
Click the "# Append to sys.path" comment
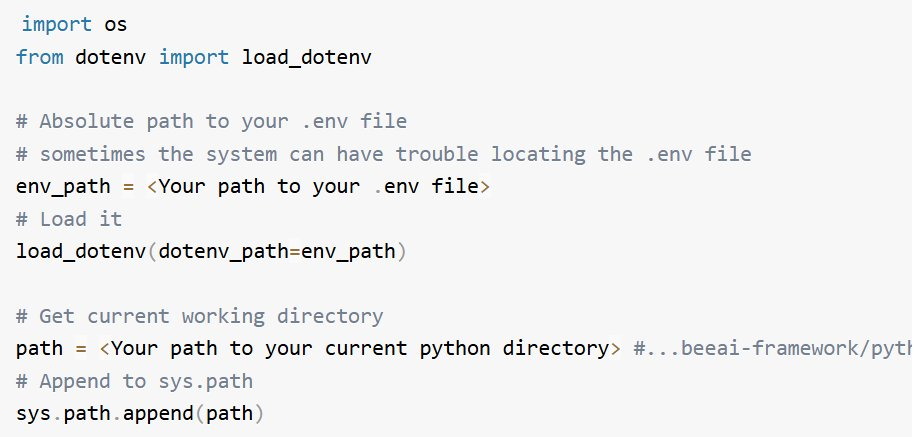click(x=134, y=381)
